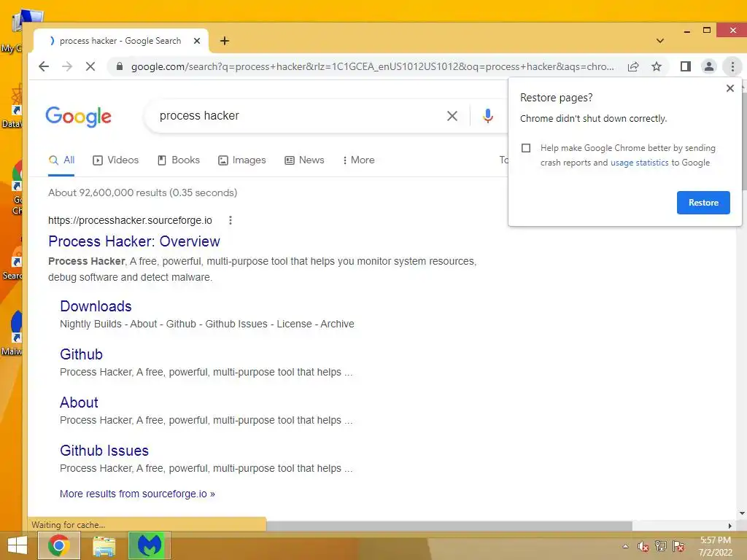This screenshot has height=560, width=747.
Task: Open the Github sitelink
Action: tap(81, 354)
